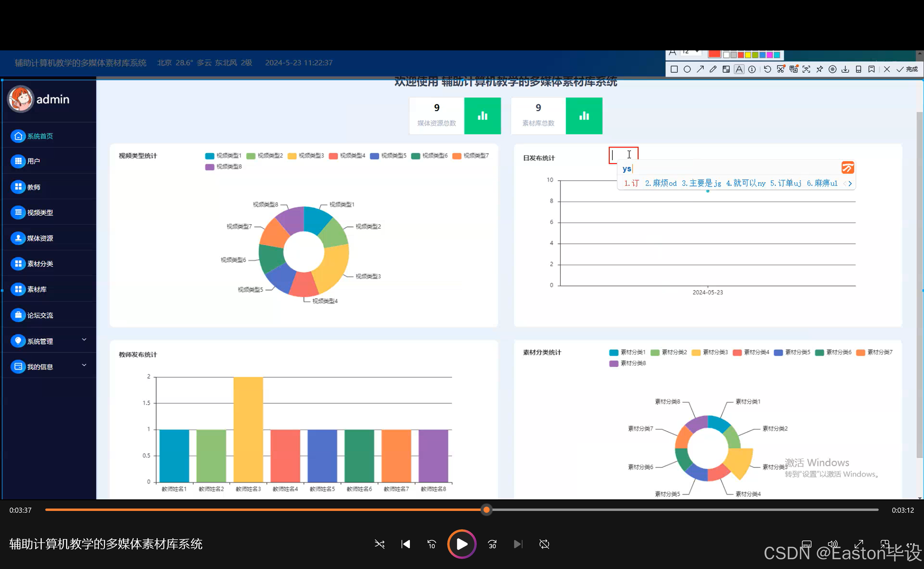Pick the yellow color swatch
This screenshot has width=924, height=569.
[747, 55]
